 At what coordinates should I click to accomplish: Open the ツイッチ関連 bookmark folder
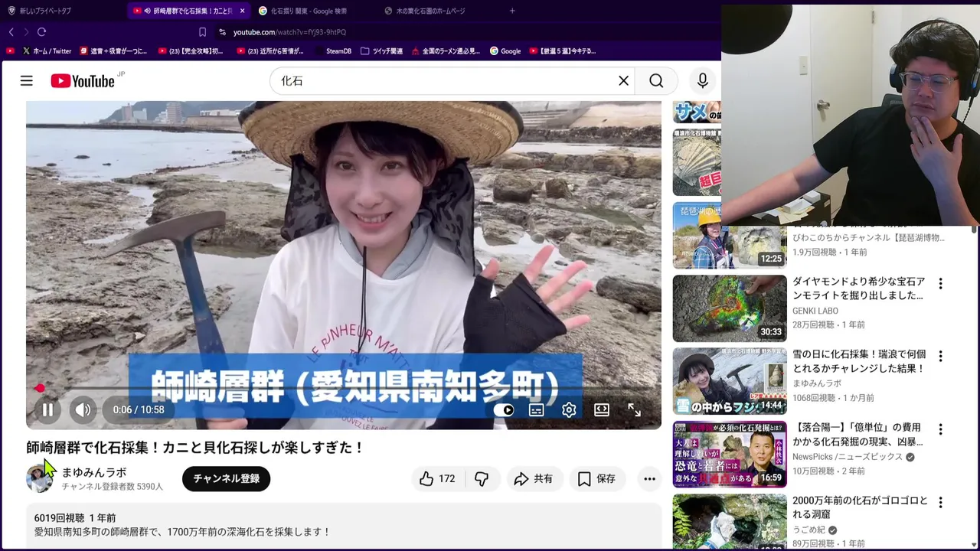click(x=381, y=51)
